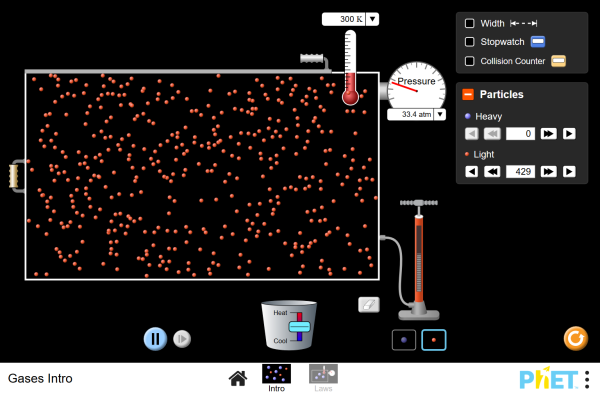Click the orange reset all button
The image size is (600, 394).
pos(576,339)
